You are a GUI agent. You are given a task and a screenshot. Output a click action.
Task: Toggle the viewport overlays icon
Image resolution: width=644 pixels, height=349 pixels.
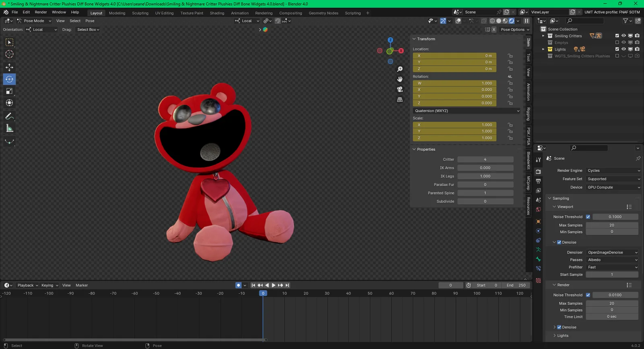(458, 21)
